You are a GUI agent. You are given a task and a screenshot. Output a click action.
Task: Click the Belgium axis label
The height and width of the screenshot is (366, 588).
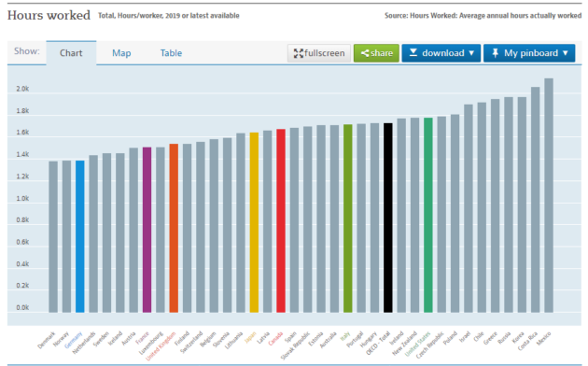(209, 339)
